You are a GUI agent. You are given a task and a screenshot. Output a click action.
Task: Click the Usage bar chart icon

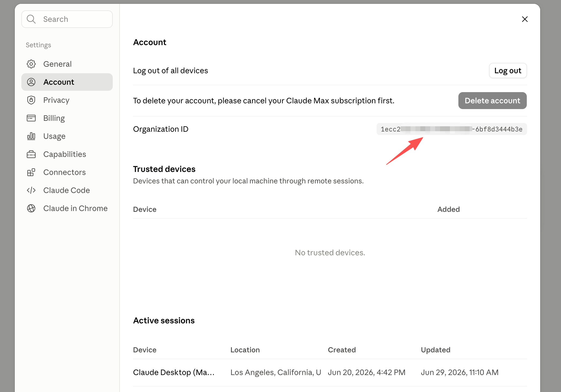31,136
